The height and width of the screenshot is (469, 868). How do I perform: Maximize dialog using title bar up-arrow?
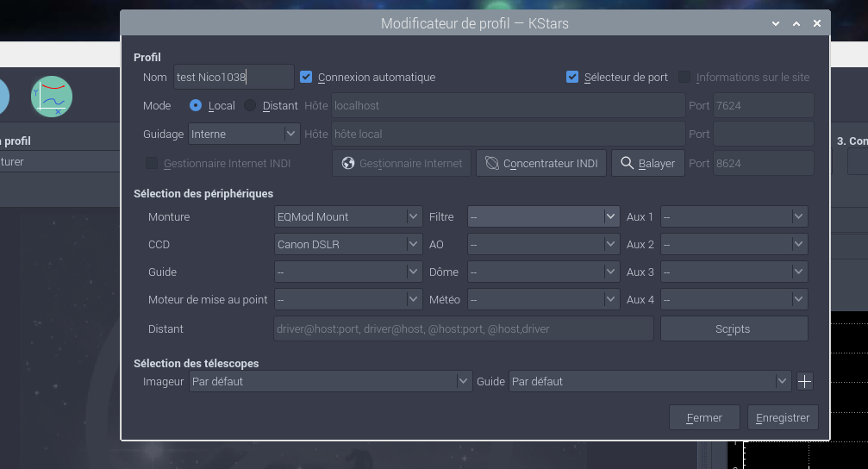click(x=796, y=23)
